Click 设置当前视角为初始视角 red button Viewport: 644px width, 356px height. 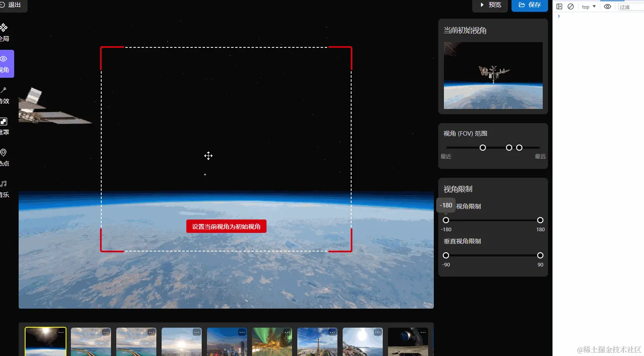pos(226,226)
